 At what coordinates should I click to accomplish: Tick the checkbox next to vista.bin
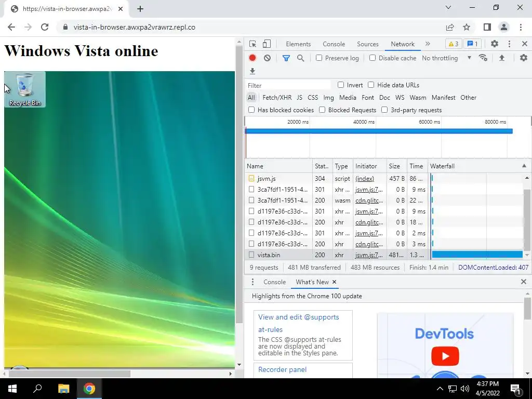[x=251, y=255]
